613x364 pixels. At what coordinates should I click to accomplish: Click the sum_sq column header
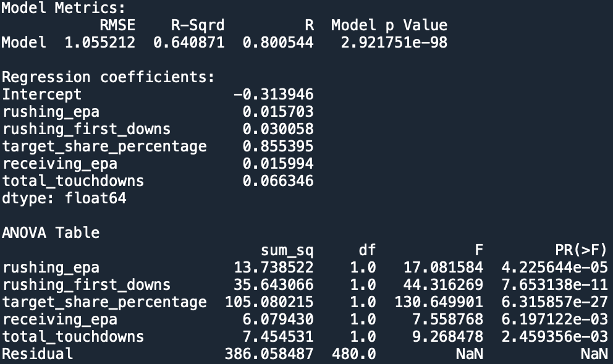point(287,250)
